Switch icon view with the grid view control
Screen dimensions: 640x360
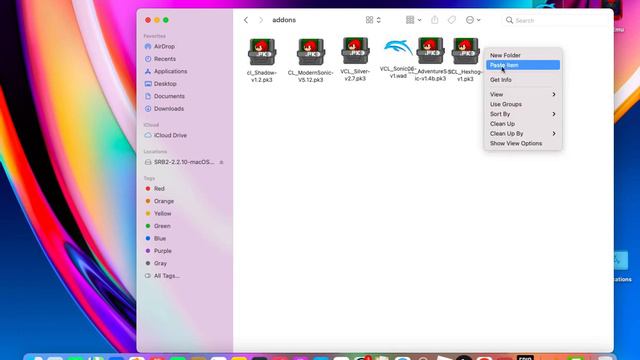click(373, 20)
